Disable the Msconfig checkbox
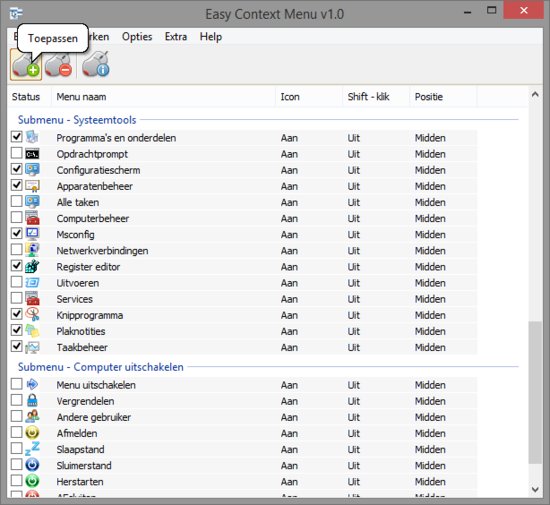The width and height of the screenshot is (550, 505). pos(16,233)
